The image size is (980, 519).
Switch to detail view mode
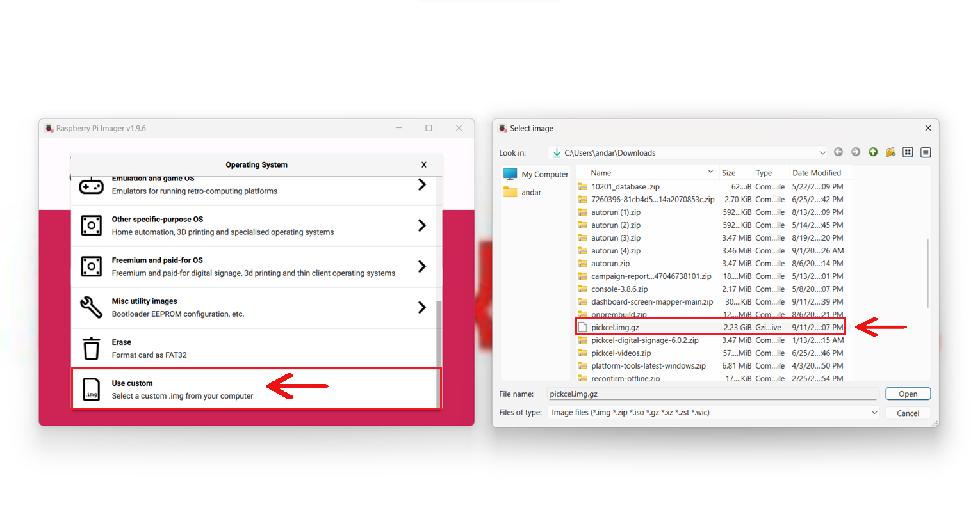coord(926,152)
